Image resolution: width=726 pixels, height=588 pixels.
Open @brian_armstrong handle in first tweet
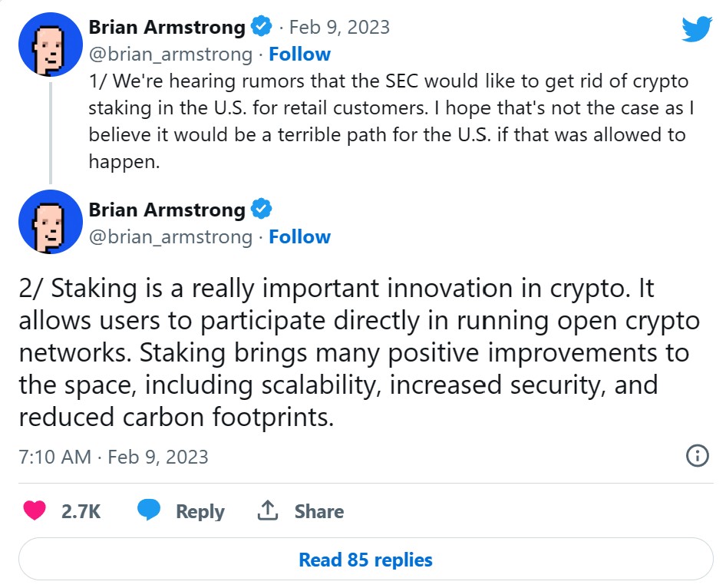coord(170,55)
